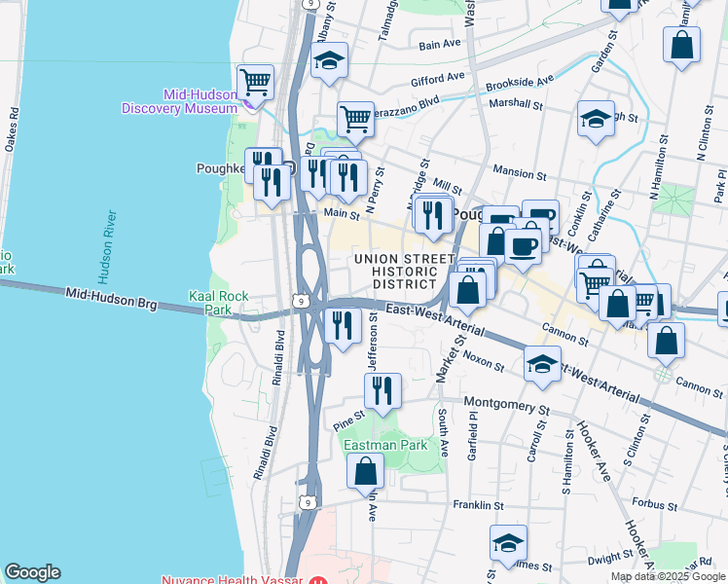Select the Mid-Hudson Brg label
The width and height of the screenshot is (728, 584).
(111, 298)
